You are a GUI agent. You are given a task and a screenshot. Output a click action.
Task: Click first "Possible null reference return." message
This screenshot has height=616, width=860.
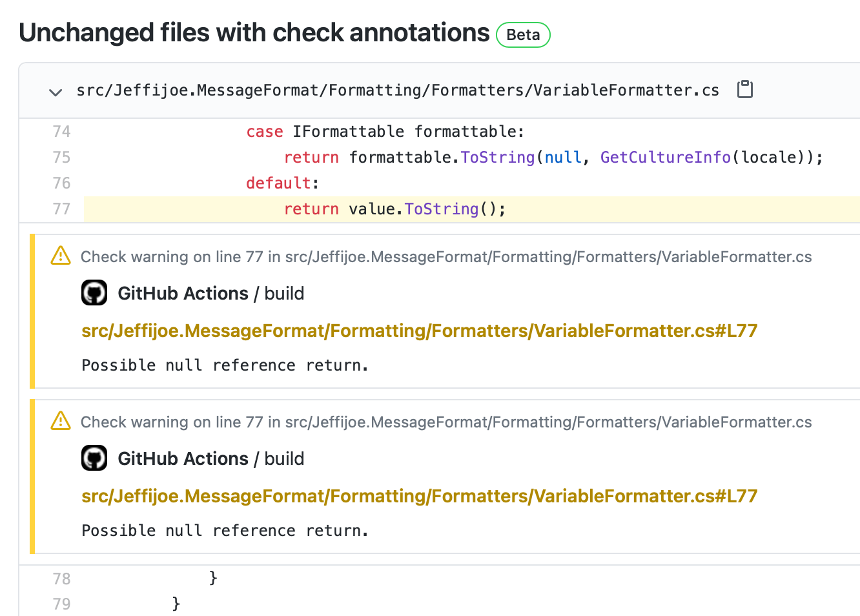click(x=225, y=365)
